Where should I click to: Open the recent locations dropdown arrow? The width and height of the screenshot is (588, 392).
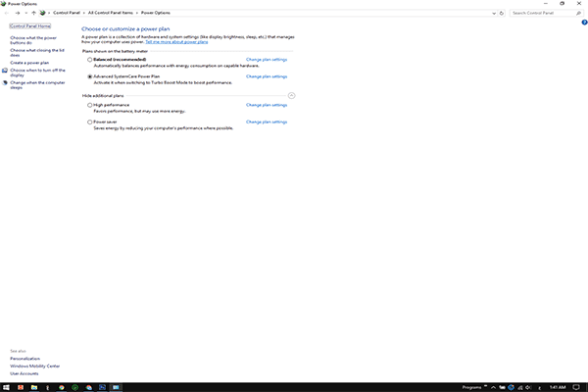[x=25, y=13]
